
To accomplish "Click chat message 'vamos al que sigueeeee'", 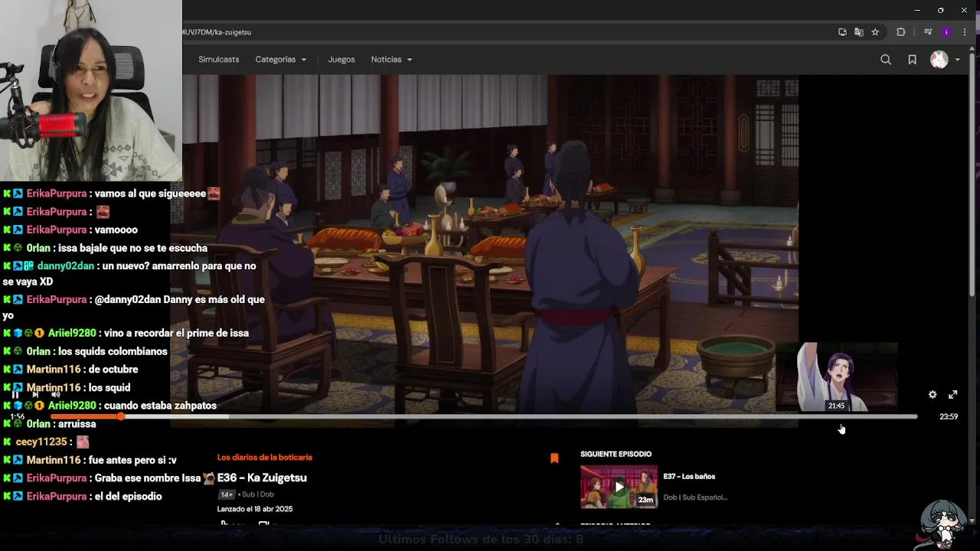I will coord(150,194).
